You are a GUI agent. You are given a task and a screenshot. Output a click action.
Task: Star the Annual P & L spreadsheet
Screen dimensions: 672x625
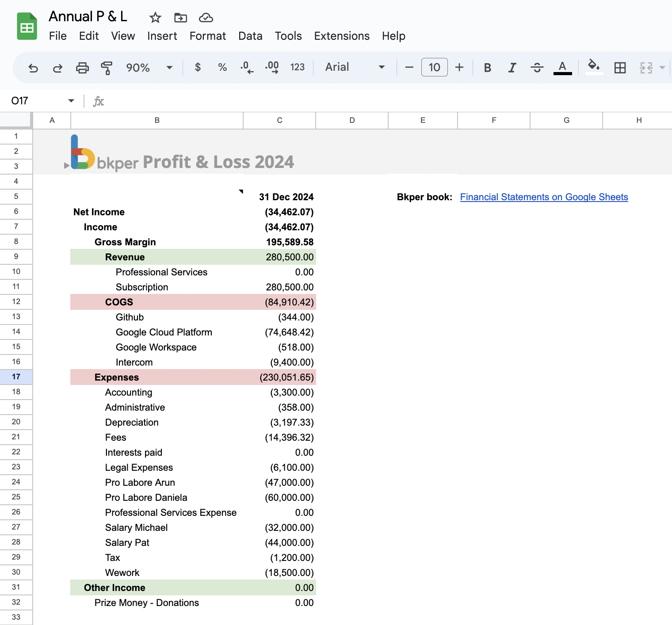coord(155,17)
